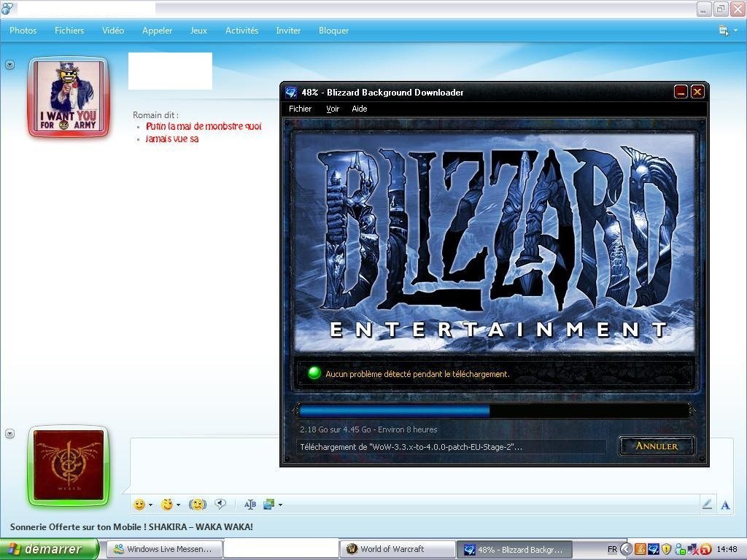The image size is (747, 560).
Task: Click the '2.18 Go sur 4.45 Go' status text
Action: 368,429
